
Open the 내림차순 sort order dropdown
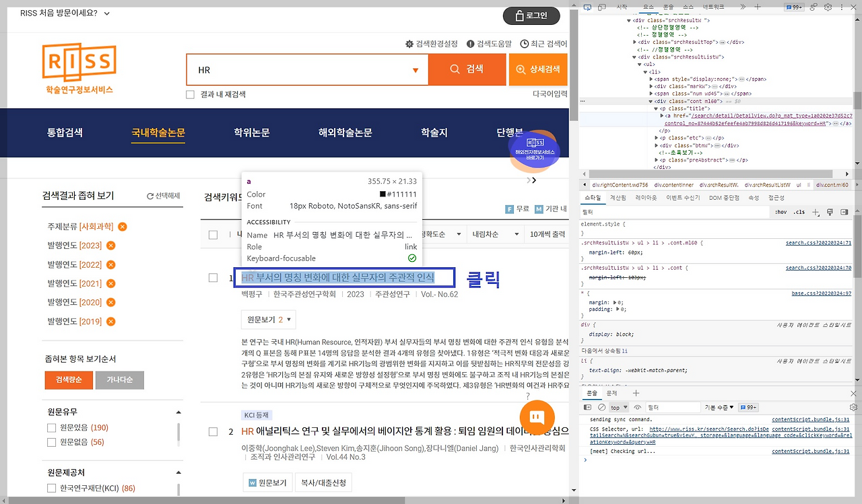(494, 234)
